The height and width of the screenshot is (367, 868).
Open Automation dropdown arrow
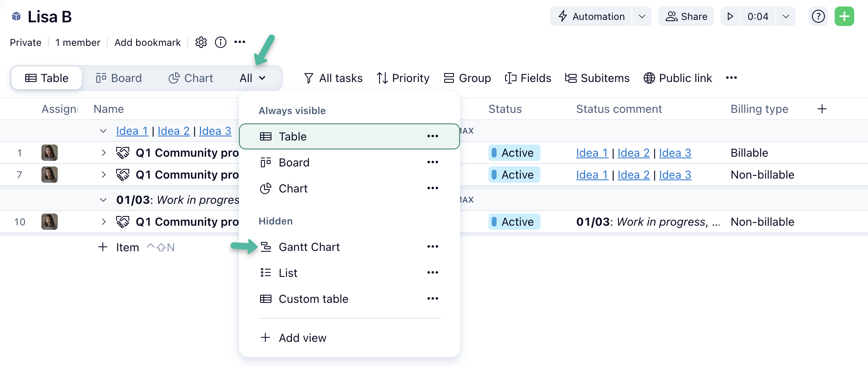[x=642, y=16]
